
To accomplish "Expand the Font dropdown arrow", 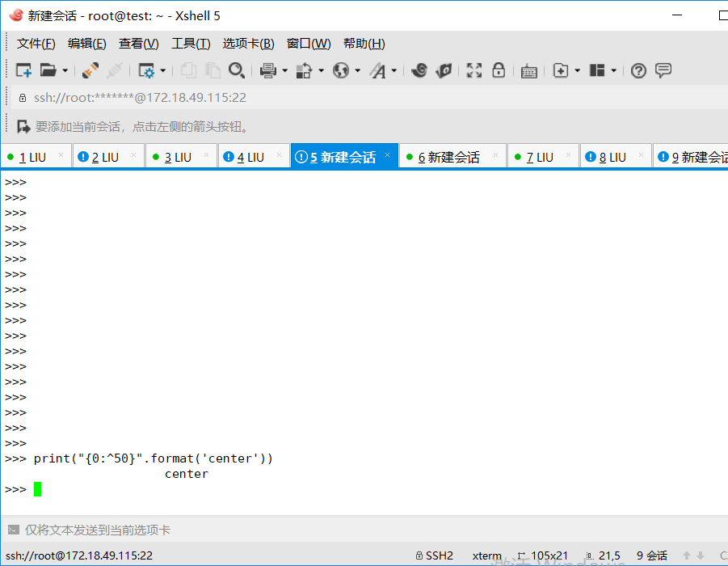I will 394,70.
